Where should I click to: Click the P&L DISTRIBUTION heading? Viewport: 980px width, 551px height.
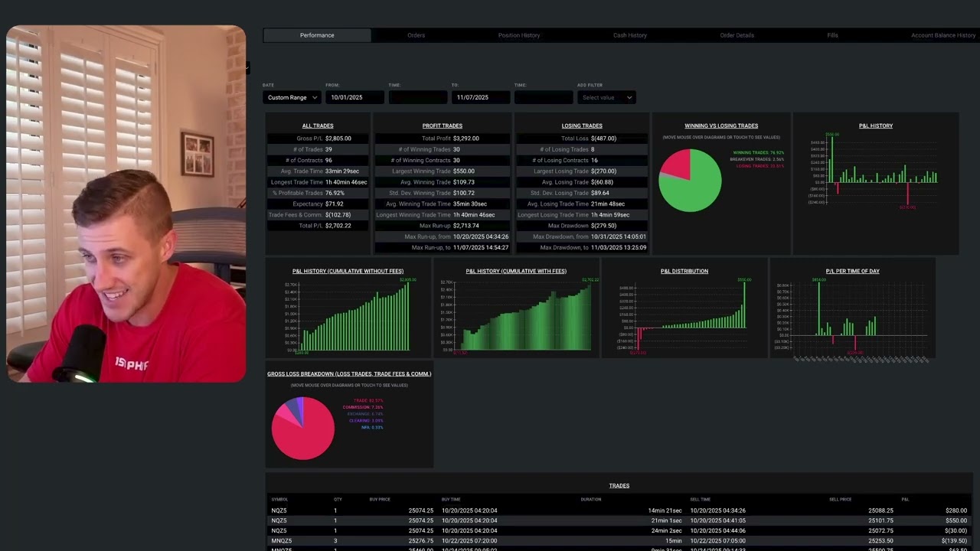pyautogui.click(x=684, y=271)
